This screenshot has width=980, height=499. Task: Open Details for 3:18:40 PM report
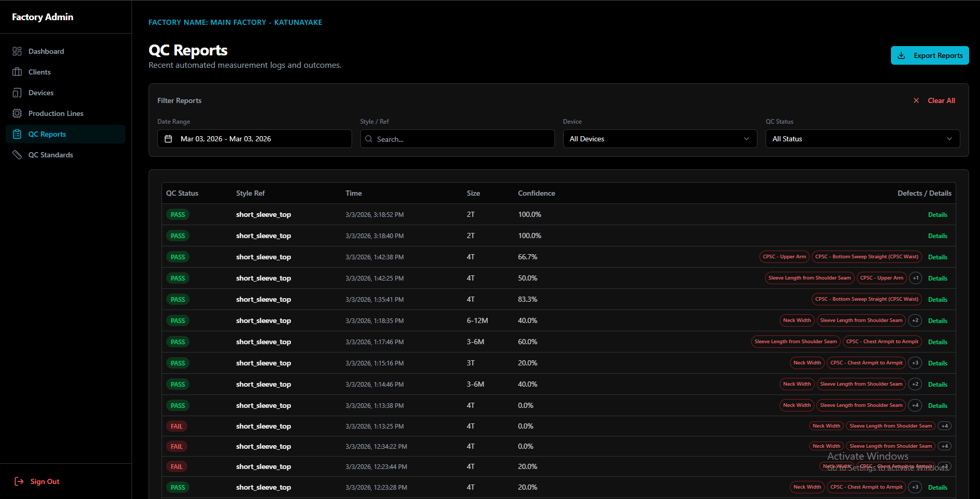[938, 236]
